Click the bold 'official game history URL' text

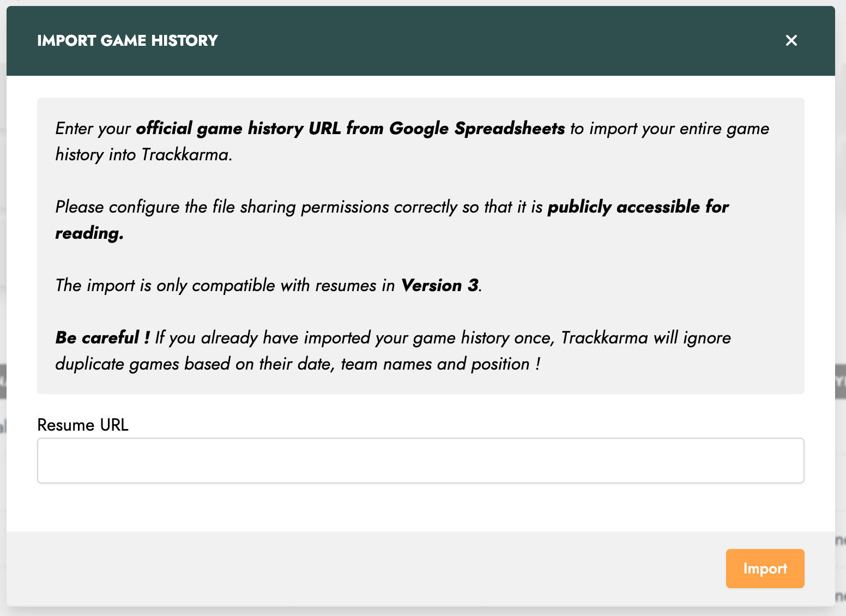238,129
